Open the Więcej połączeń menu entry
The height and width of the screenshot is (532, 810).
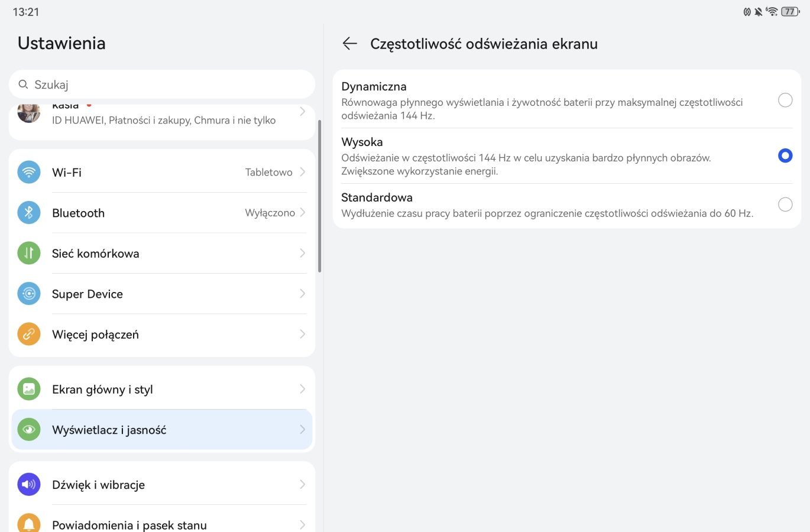[x=162, y=334]
